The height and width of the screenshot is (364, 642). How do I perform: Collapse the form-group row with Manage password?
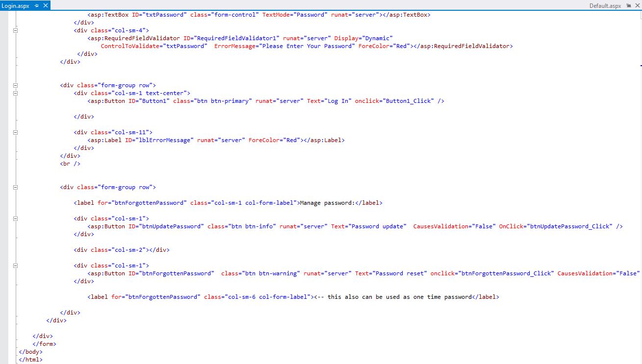coord(15,187)
